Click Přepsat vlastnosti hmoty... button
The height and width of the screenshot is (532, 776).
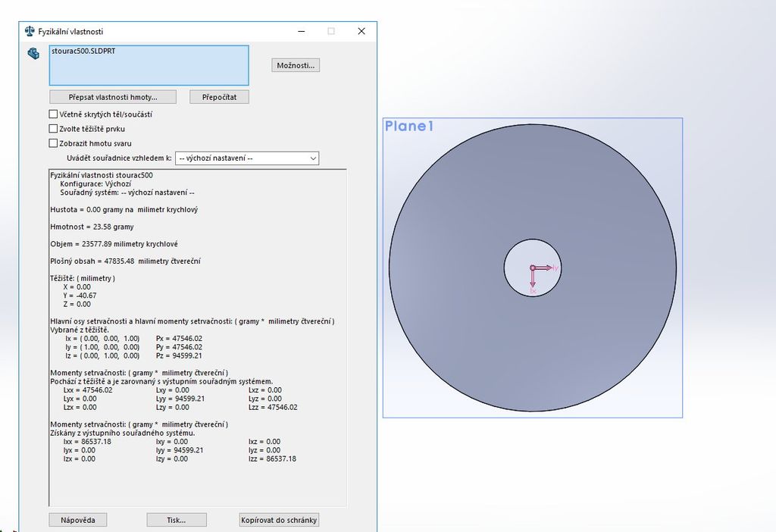pos(113,97)
